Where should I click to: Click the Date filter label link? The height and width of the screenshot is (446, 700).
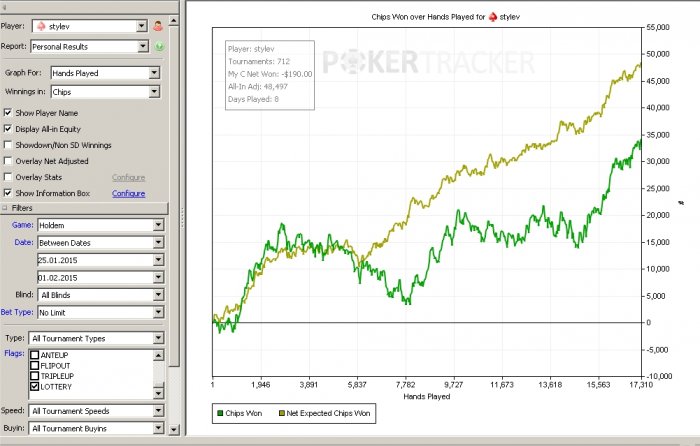(x=24, y=242)
